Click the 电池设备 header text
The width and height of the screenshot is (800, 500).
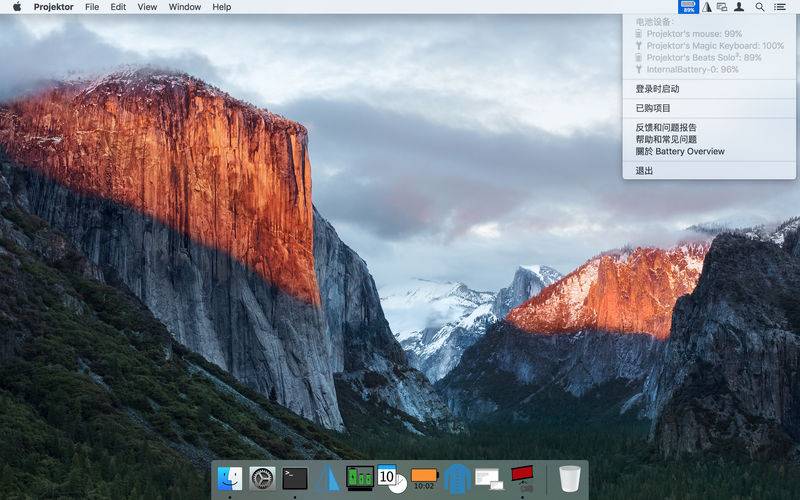click(x=654, y=22)
